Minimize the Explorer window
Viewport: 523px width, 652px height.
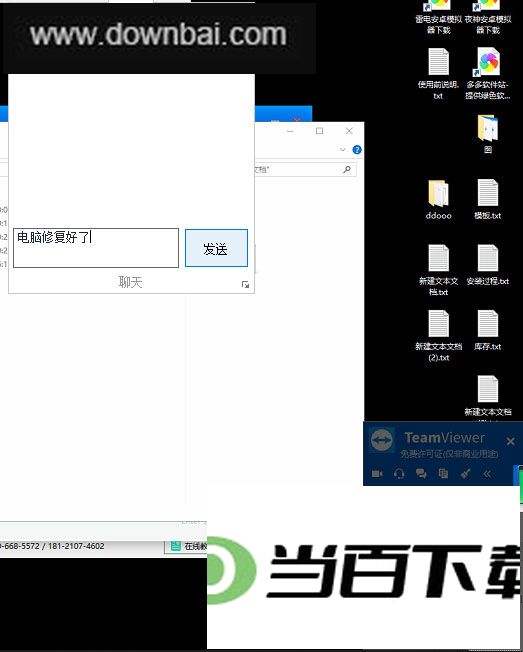(x=290, y=131)
